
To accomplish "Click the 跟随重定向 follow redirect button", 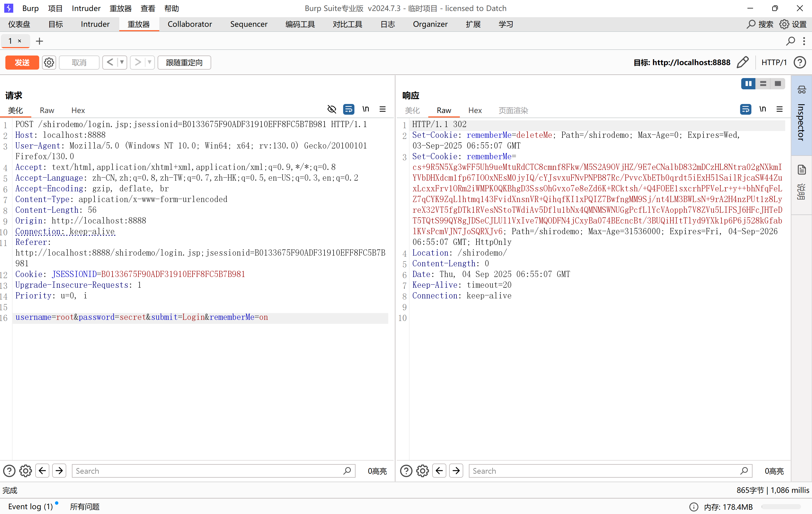I will (184, 62).
